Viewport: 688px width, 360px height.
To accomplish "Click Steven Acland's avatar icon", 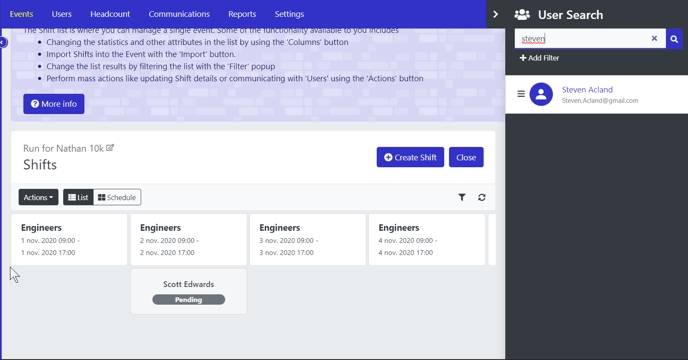I will [x=541, y=94].
